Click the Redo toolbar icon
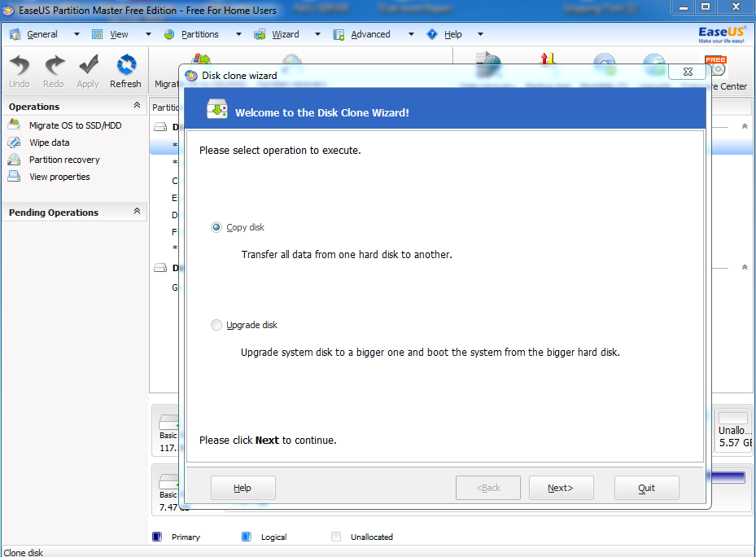The height and width of the screenshot is (557, 756). click(54, 64)
